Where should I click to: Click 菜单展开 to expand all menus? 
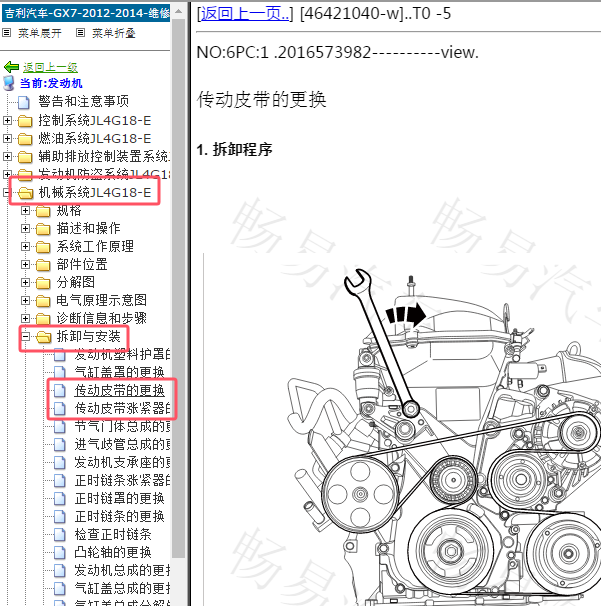point(40,33)
